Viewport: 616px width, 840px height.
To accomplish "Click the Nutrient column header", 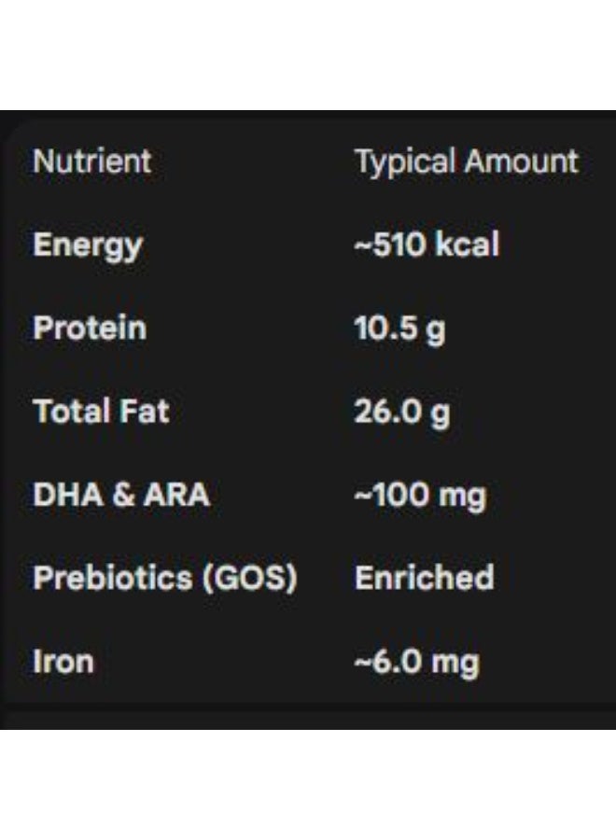I will (91, 161).
